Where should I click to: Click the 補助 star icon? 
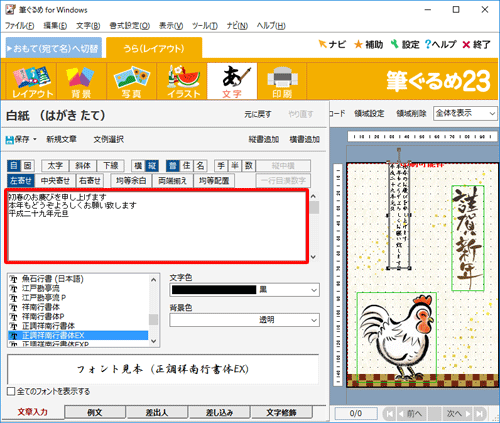pos(368,44)
